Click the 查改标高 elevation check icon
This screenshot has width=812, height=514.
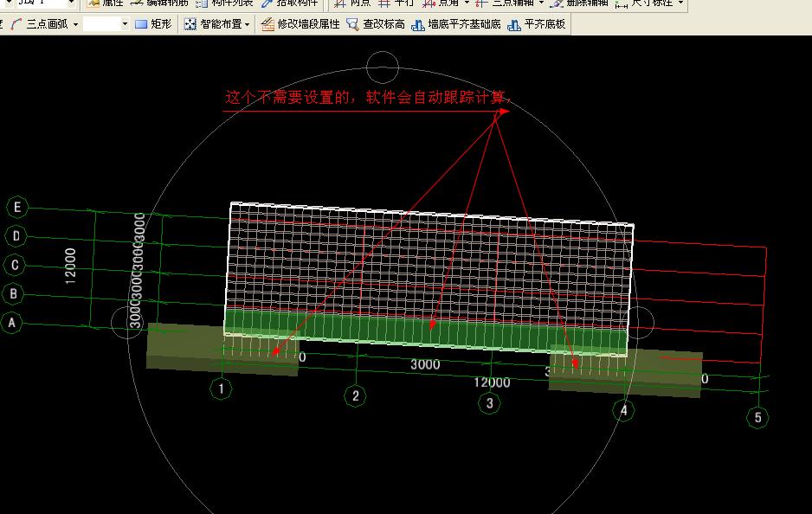[352, 24]
